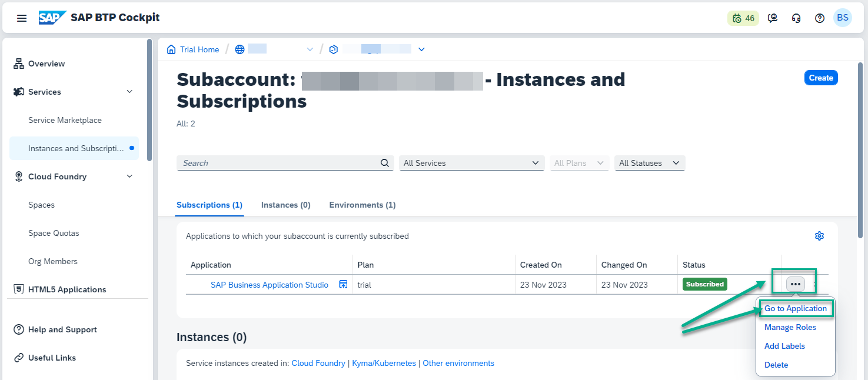Screen dimensions: 868x380
Task: Switch to the Environments (1) tab
Action: click(x=362, y=205)
